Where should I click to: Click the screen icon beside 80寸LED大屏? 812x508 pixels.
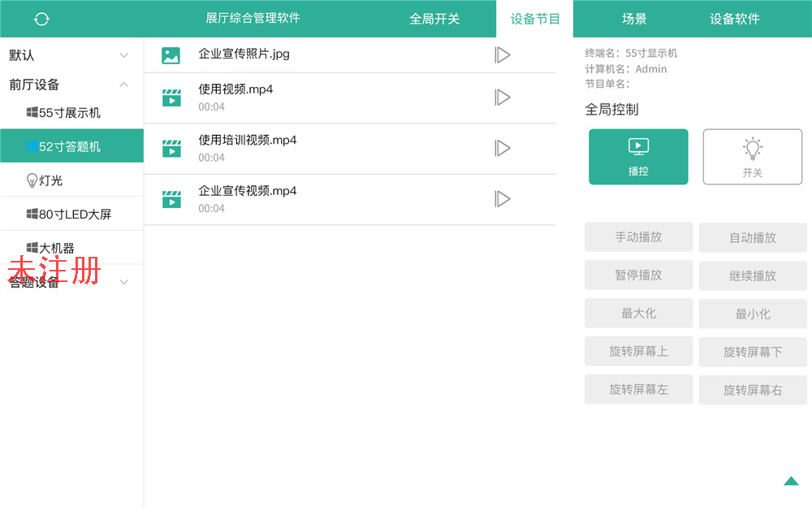32,213
